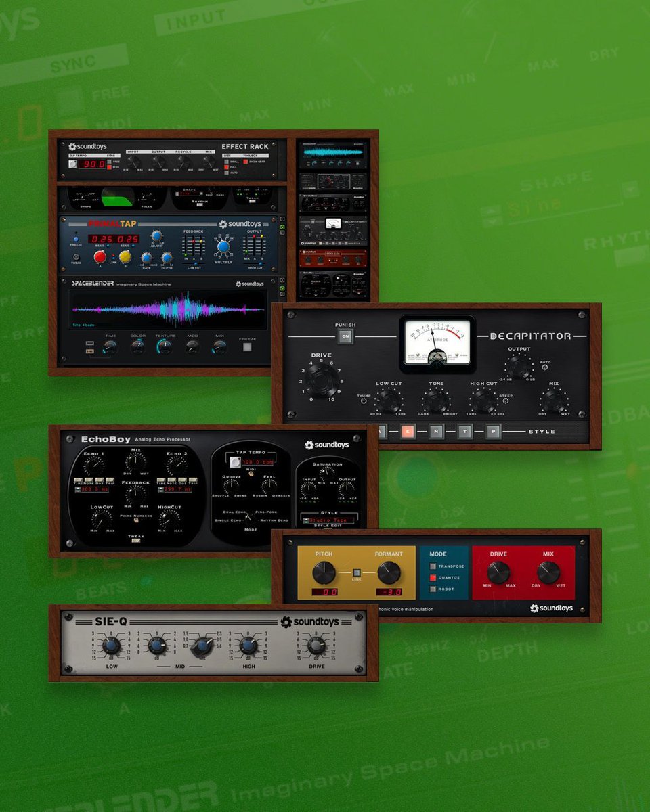Click the Decapitator Low Cut knob
650x812 pixels.
[x=389, y=402]
